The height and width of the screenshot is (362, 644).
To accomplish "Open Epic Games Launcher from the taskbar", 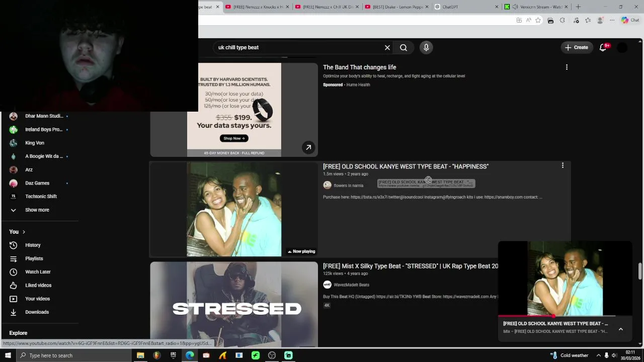I will point(173,355).
